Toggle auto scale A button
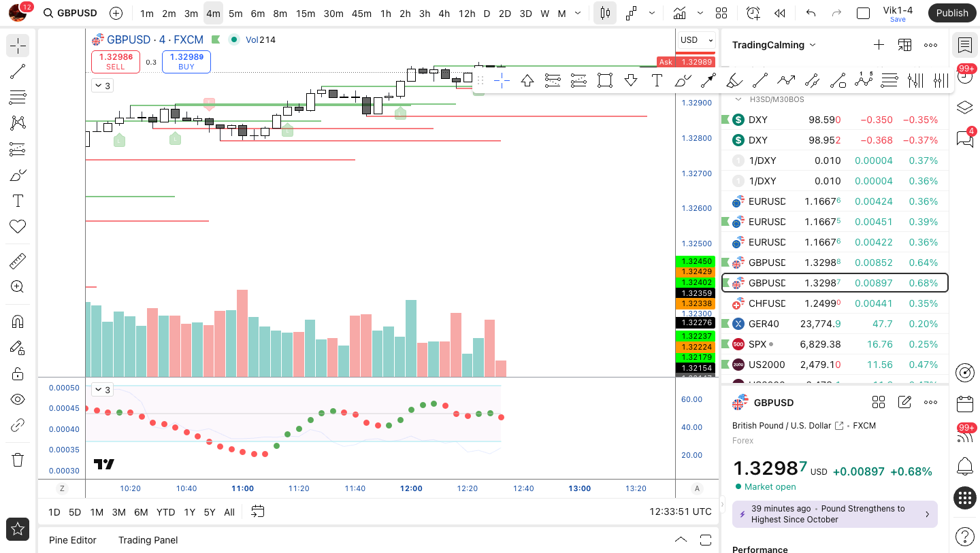Screen dimensions: 980x553 697,488
